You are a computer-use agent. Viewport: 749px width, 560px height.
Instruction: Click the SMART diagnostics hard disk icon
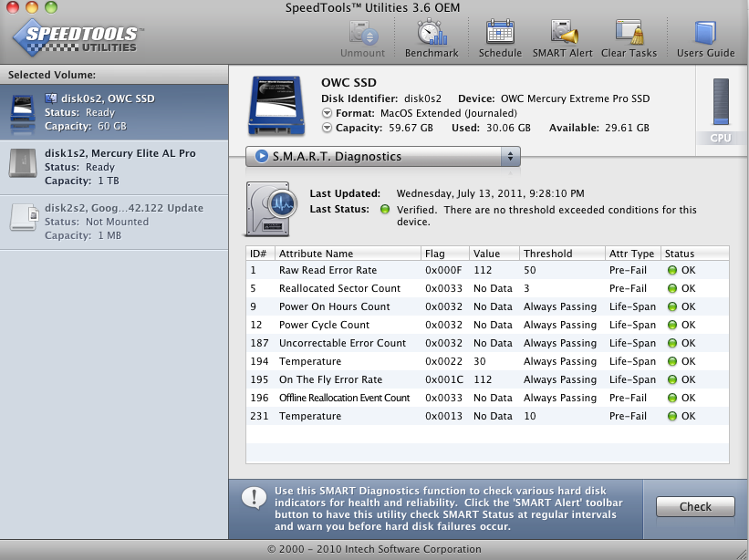click(x=271, y=209)
